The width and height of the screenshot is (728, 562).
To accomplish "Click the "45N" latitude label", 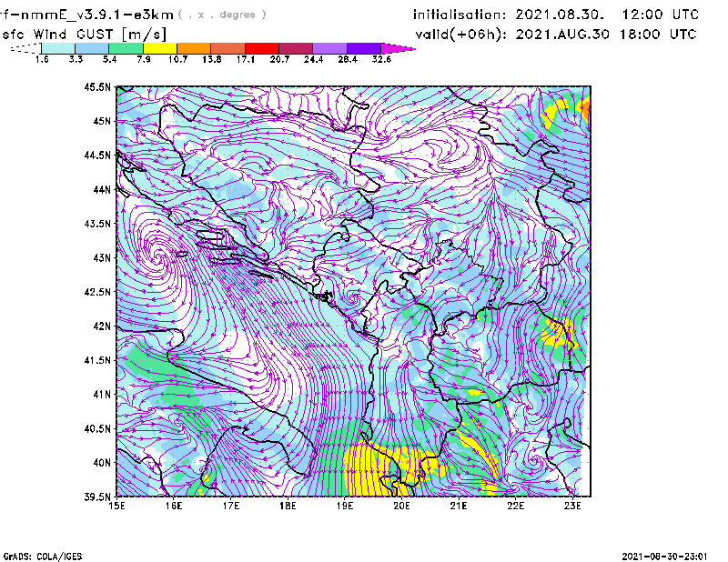I will [x=102, y=121].
